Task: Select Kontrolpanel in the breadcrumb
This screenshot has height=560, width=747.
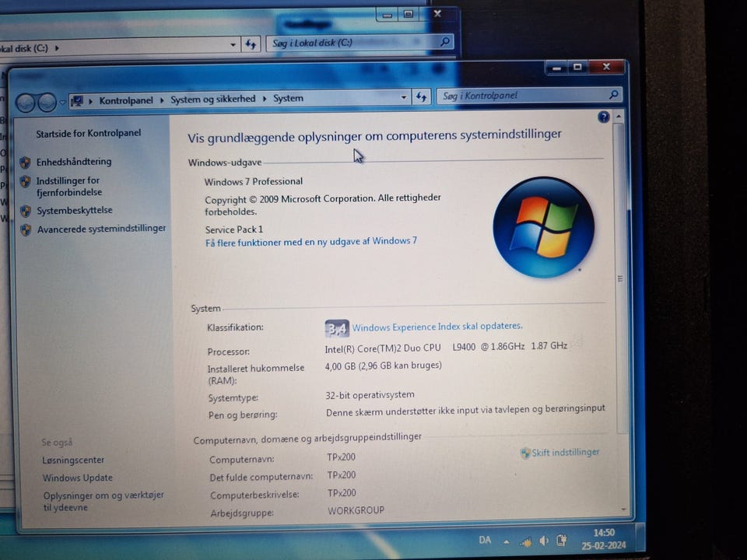Action: point(126,100)
